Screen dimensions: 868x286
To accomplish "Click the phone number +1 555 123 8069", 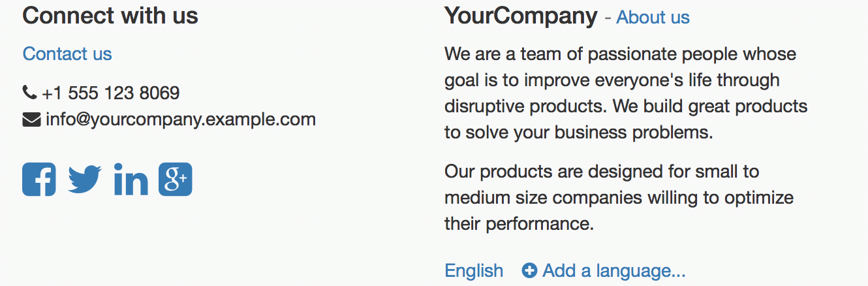I will [x=110, y=93].
